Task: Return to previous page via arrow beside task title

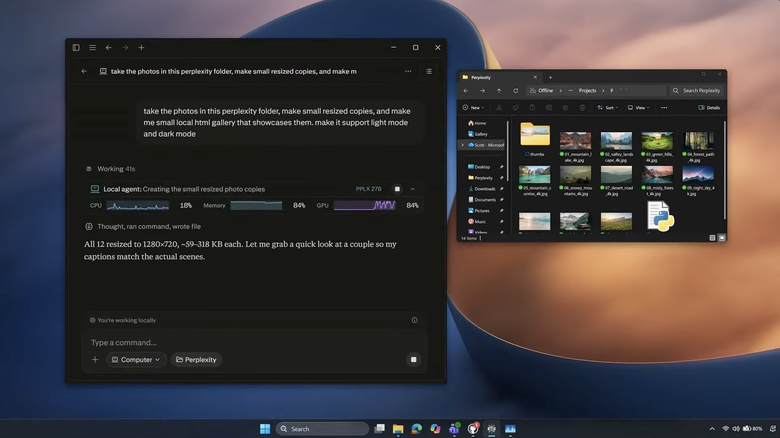Action: [x=84, y=71]
